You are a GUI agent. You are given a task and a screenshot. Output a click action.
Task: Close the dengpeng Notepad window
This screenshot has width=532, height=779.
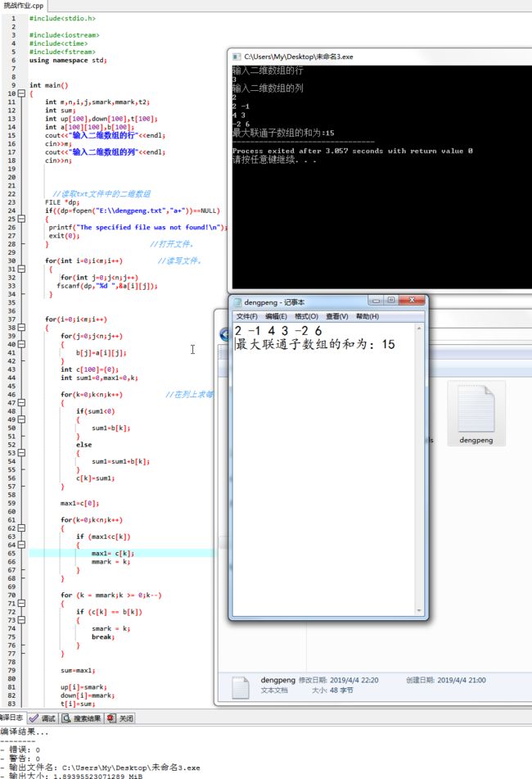pyautogui.click(x=412, y=300)
